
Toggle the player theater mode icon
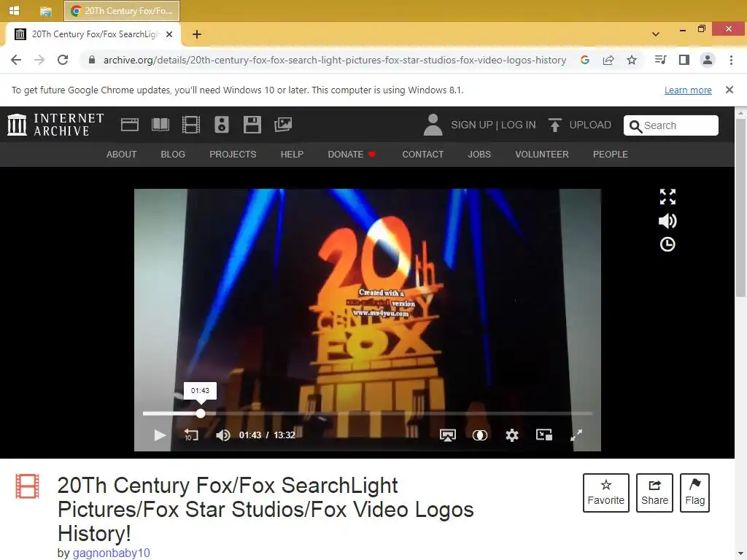pos(480,435)
